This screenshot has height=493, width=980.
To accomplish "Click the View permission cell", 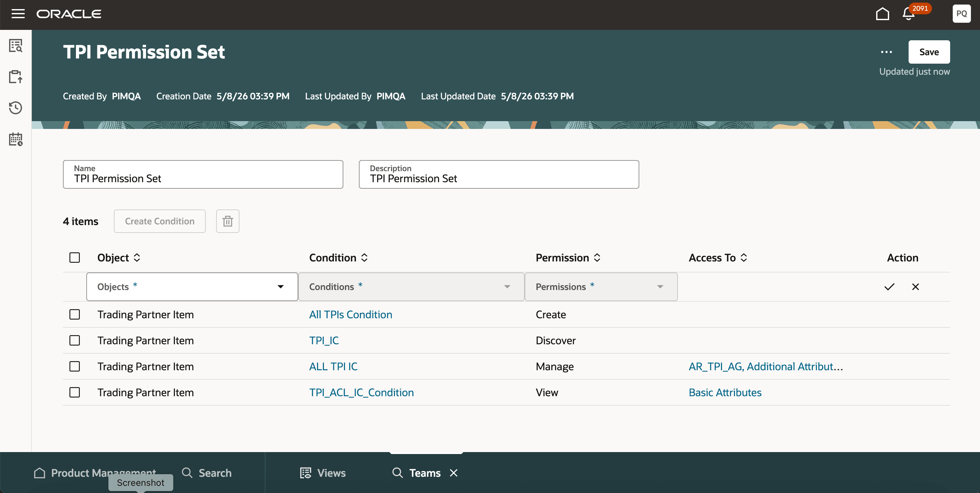I will 547,392.
